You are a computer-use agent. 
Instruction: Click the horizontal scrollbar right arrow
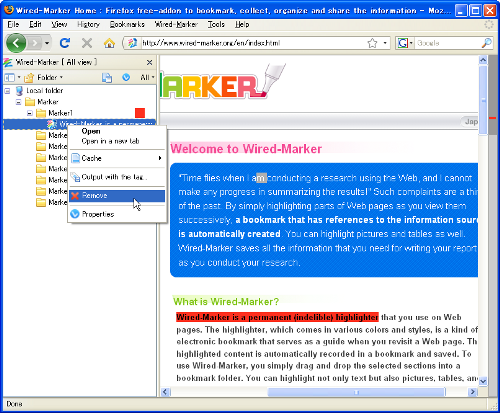coord(472,392)
